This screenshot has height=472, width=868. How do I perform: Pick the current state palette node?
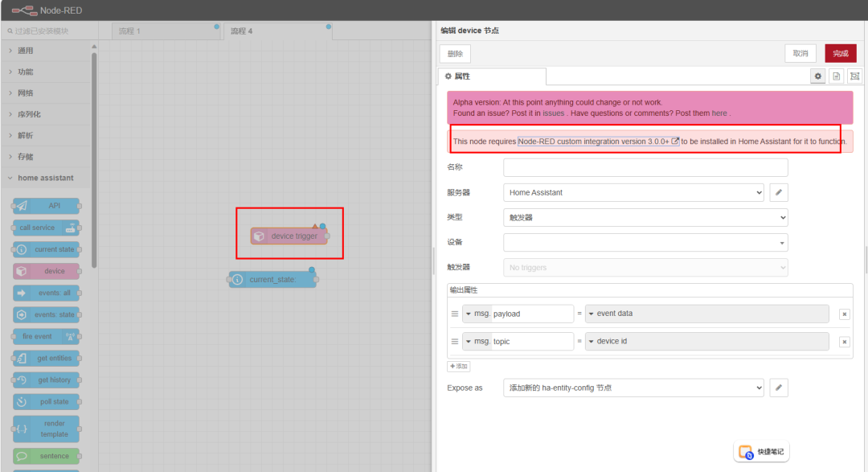(46, 249)
